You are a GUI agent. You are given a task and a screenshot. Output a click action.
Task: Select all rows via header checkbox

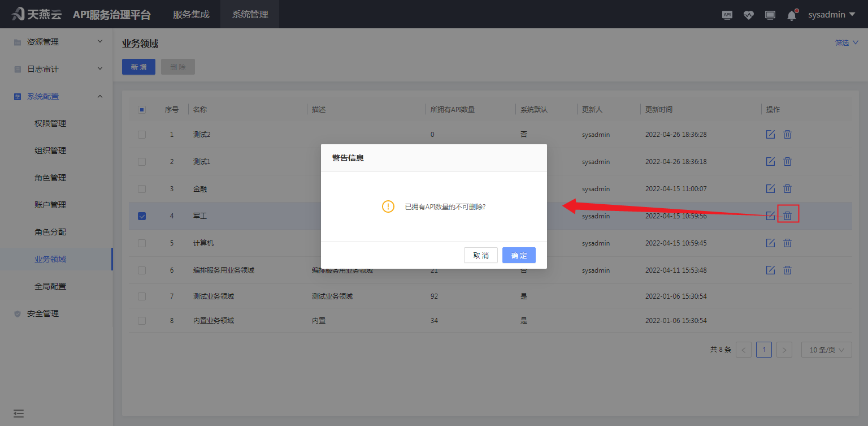(142, 109)
